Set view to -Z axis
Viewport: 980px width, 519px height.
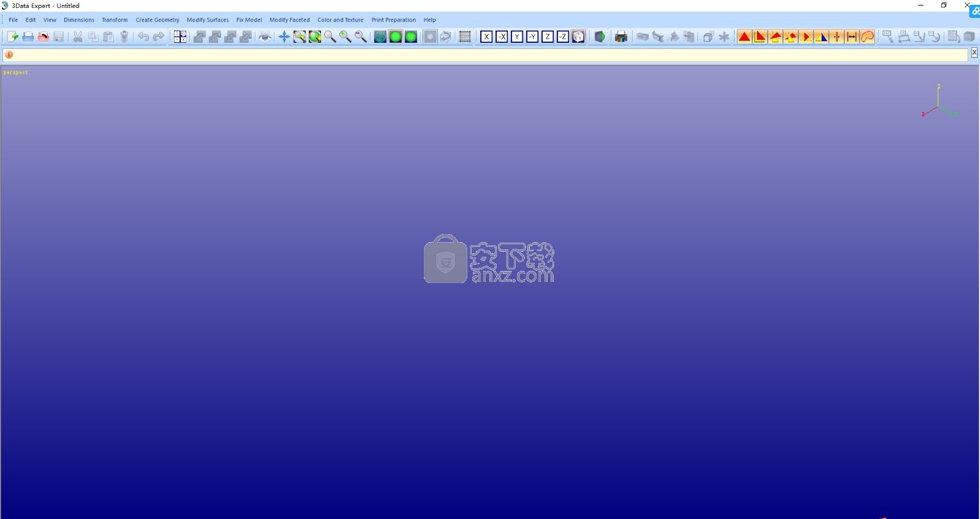pyautogui.click(x=563, y=37)
